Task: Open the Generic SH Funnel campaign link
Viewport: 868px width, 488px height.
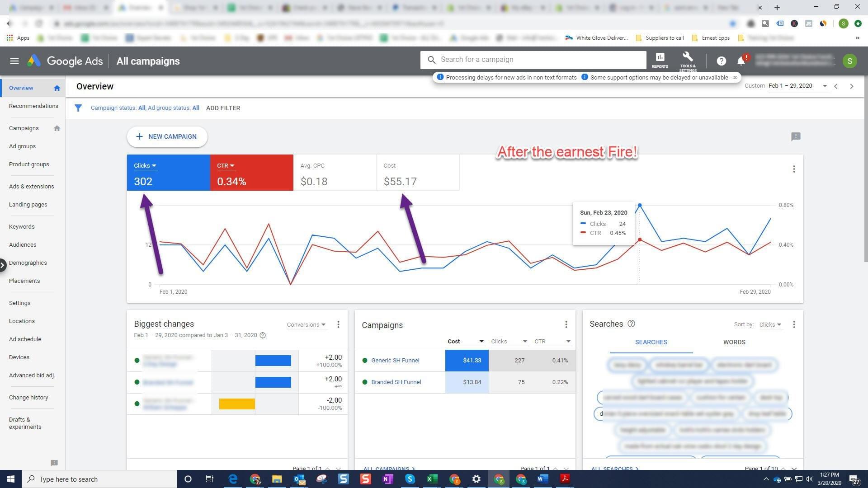Action: 395,361
